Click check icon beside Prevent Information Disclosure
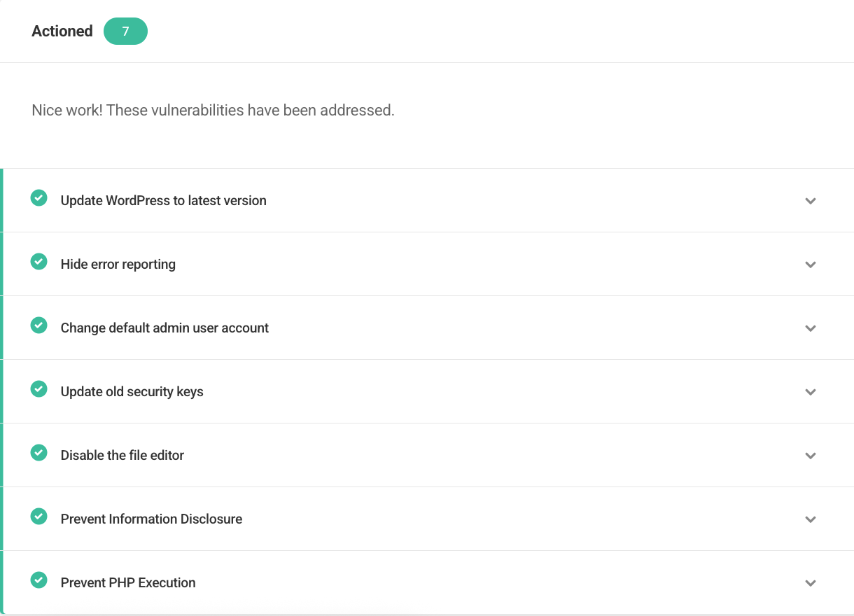854x616 pixels. tap(39, 517)
